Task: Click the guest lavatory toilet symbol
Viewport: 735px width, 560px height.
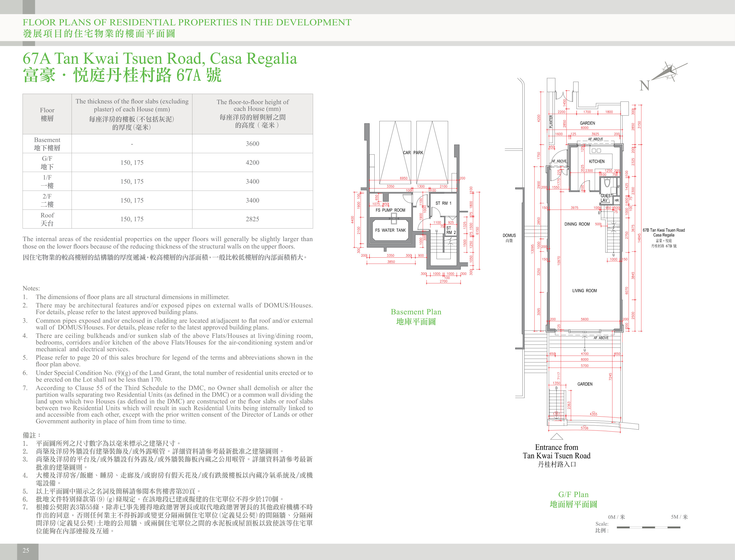Action: (x=607, y=183)
